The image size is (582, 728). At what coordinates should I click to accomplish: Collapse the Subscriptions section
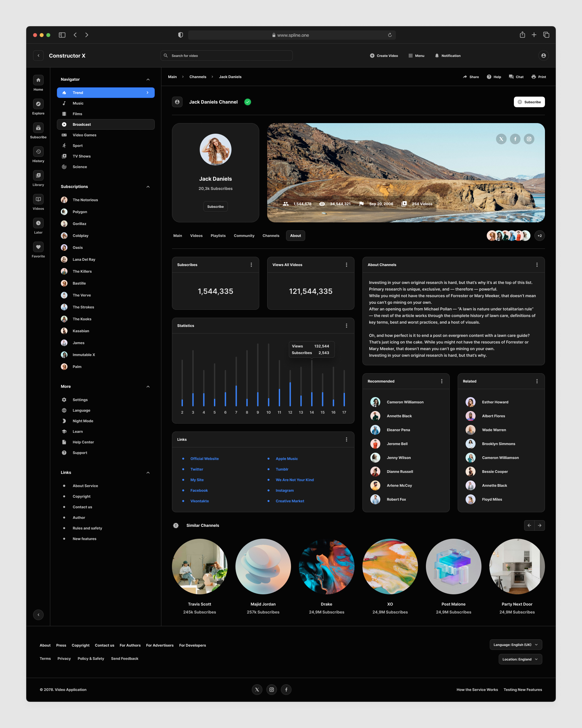(x=148, y=187)
